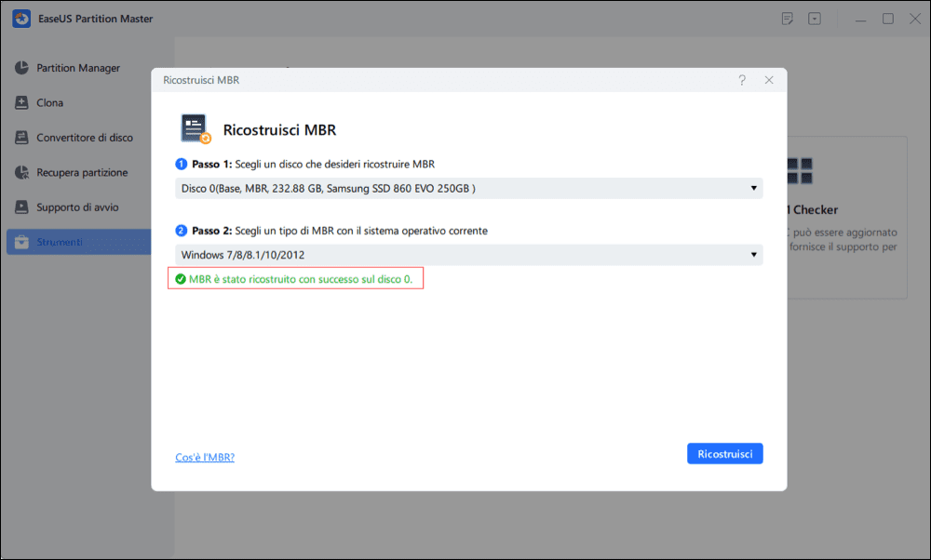The width and height of the screenshot is (931, 560).
Task: Close the EaseUS Partition Master window
Action: [915, 19]
